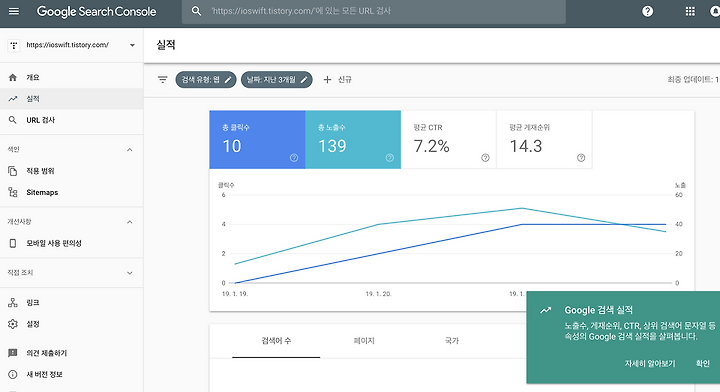This screenshot has width=720, height=392.
Task: Toggle the 총 클릭수 metric card
Action: point(257,140)
